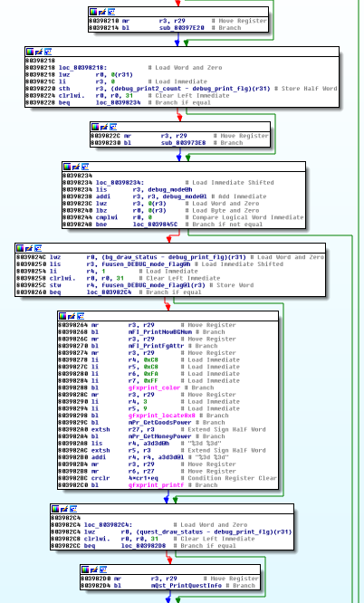Open mFI_PrintNowBGNum function reference

point(159,332)
